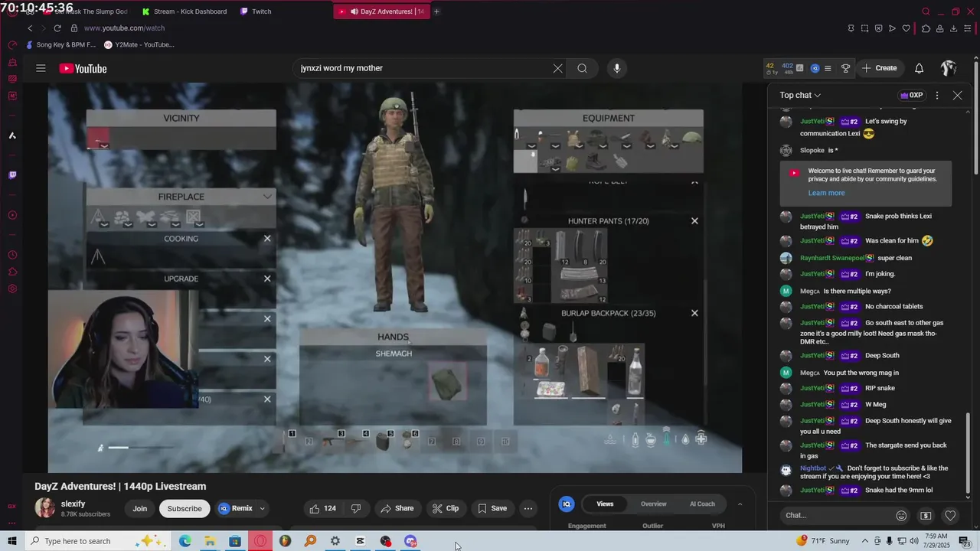Open a new browser tab
Image resolution: width=980 pixels, height=551 pixels.
click(x=436, y=11)
